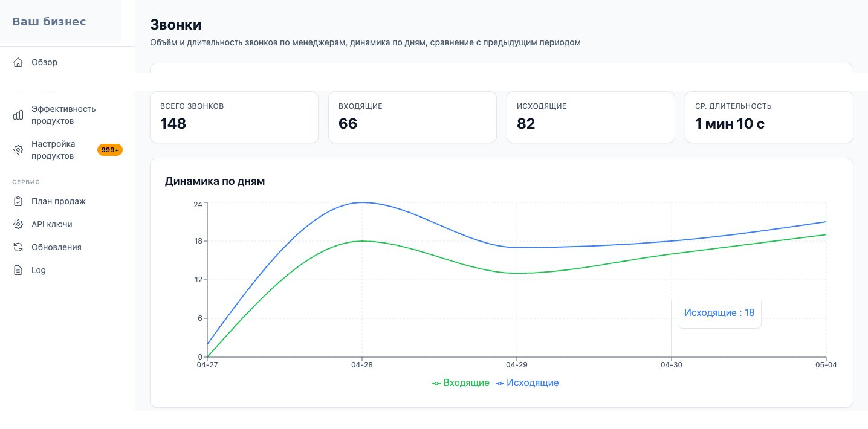Click the gear icon beside API ключи
The image size is (868, 429).
tap(18, 224)
